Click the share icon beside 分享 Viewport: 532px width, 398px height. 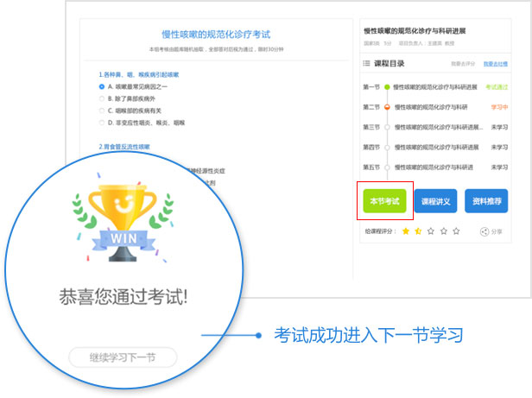484,231
